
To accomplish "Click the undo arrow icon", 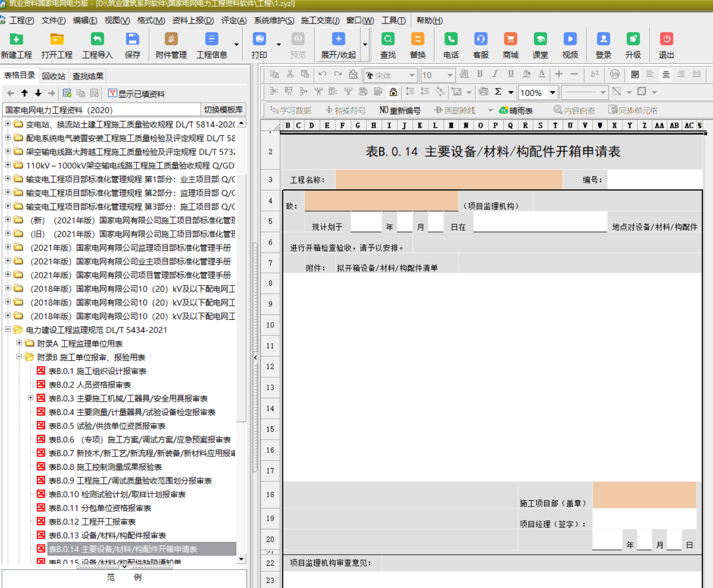I will (x=322, y=74).
